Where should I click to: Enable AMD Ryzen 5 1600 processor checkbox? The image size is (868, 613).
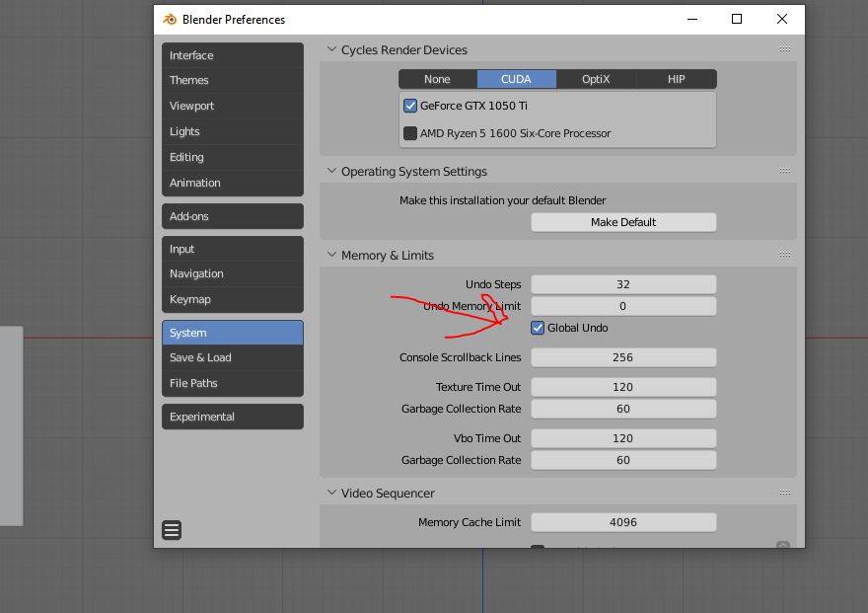410,133
